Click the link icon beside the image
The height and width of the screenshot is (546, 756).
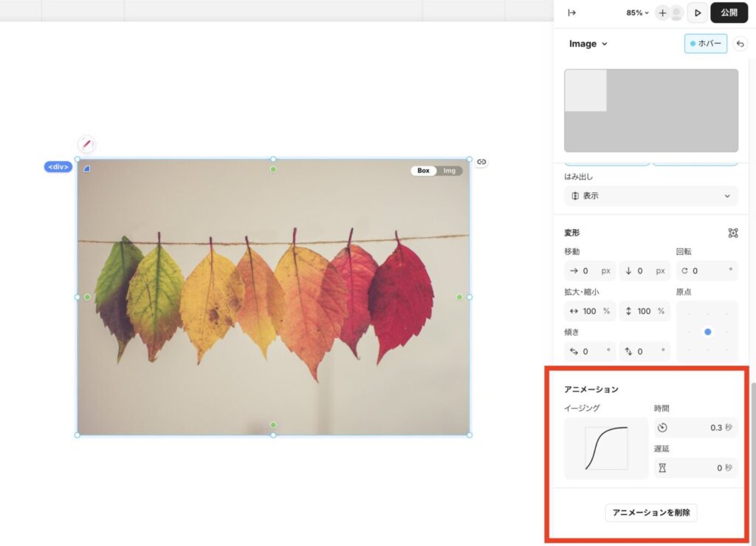[x=481, y=162]
